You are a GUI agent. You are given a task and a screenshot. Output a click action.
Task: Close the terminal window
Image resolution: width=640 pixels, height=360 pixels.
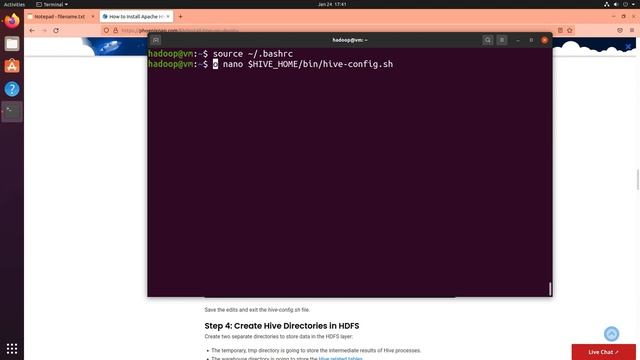[x=544, y=40]
